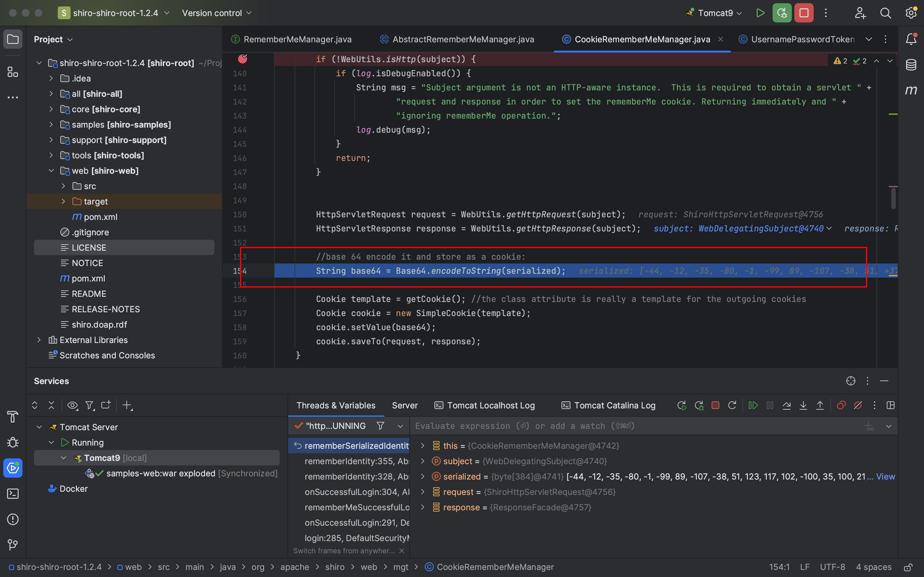924x577 pixels.
Task: Expand the shiro-samples project node
Action: [51, 124]
